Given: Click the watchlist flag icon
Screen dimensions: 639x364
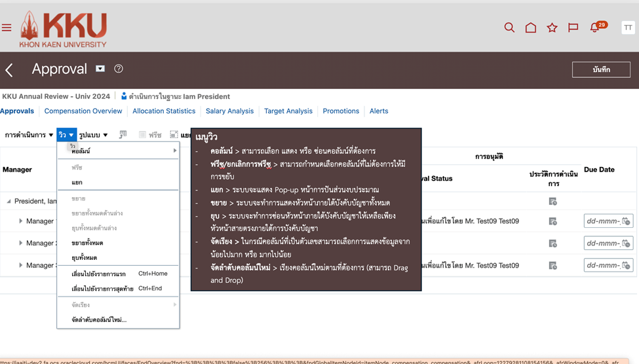Looking at the screenshot, I should pyautogui.click(x=573, y=27).
